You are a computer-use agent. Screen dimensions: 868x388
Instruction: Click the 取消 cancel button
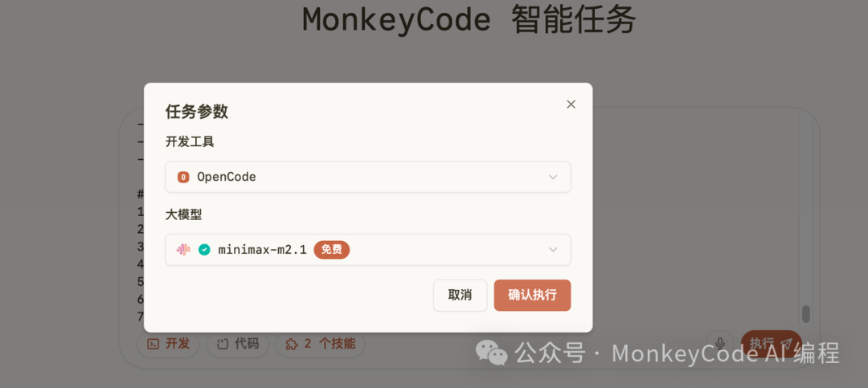tap(460, 295)
